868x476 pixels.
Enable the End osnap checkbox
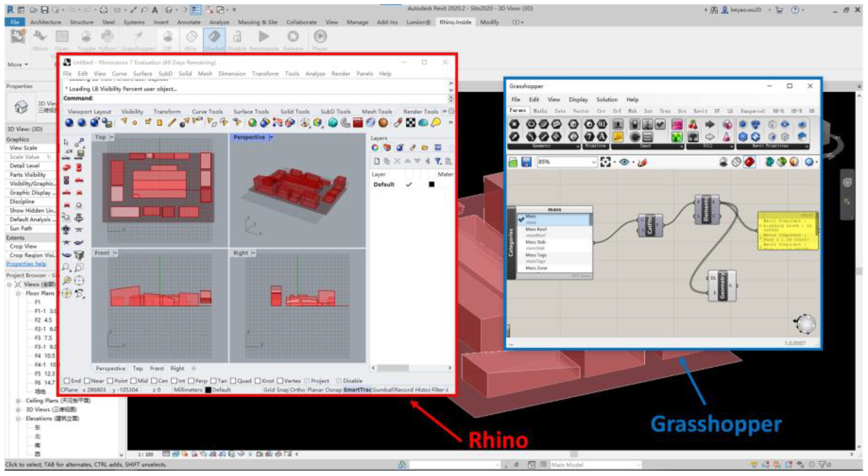pyautogui.click(x=67, y=381)
